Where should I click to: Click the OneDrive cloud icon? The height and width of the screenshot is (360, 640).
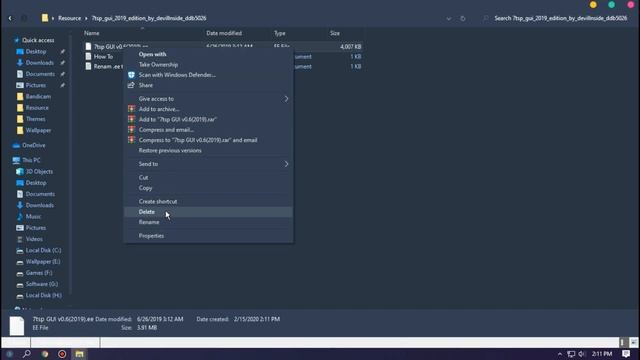[x=16, y=145]
